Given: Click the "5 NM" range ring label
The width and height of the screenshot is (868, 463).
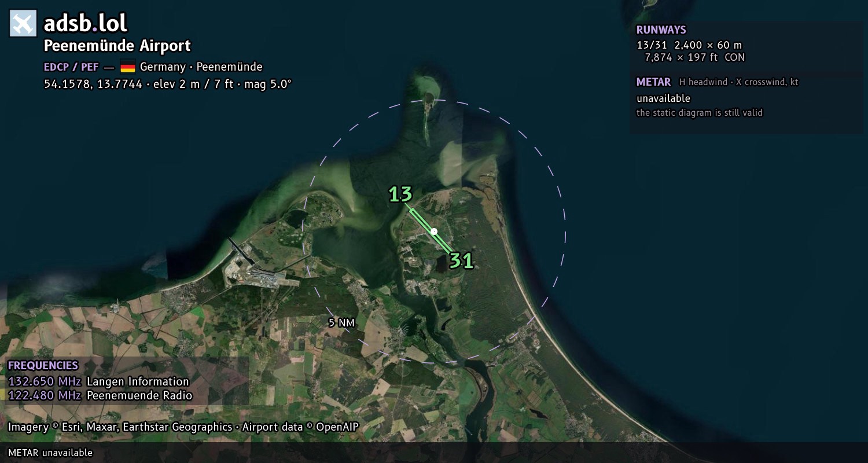Looking at the screenshot, I should [341, 323].
